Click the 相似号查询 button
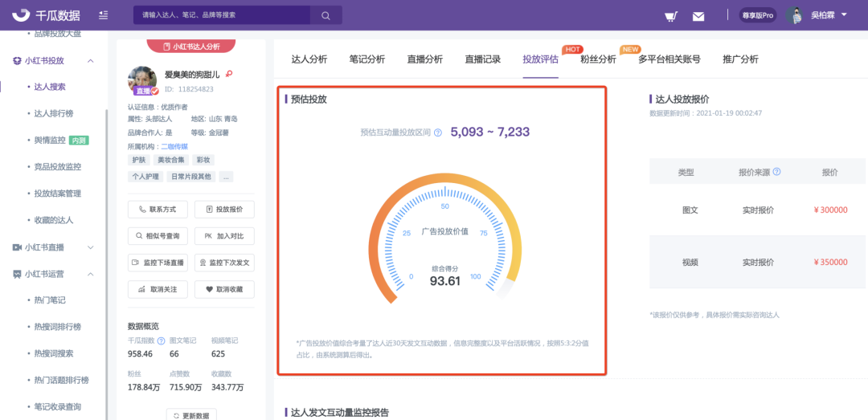 158,236
